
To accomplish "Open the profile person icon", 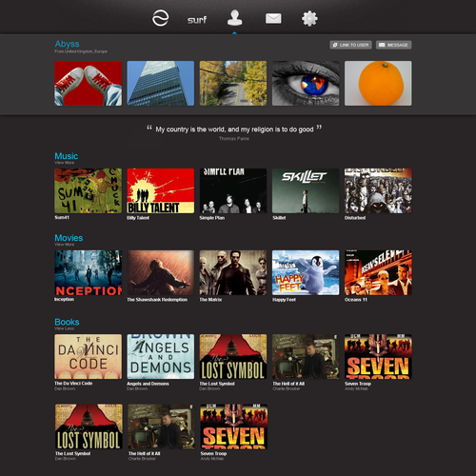I will pos(234,17).
